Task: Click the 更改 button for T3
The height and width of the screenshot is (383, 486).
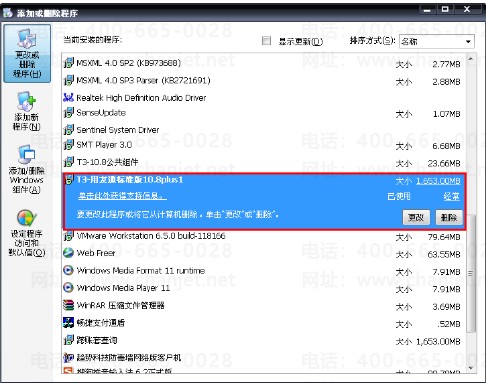Action: click(x=416, y=218)
